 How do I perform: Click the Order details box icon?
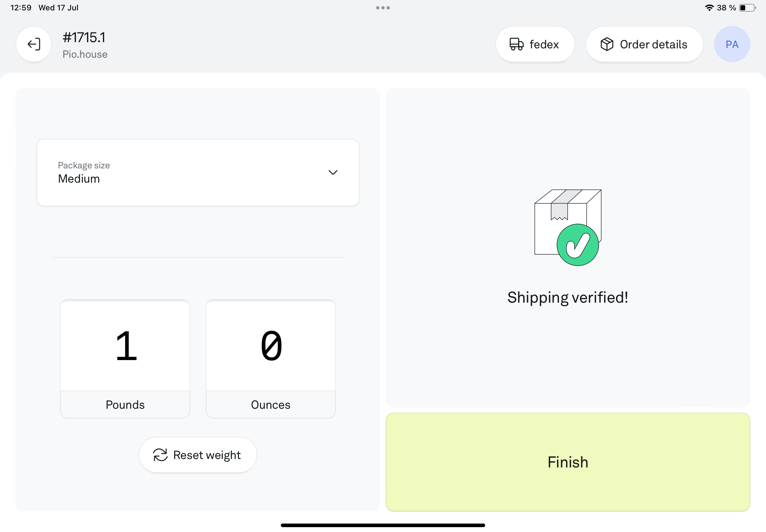[607, 44]
